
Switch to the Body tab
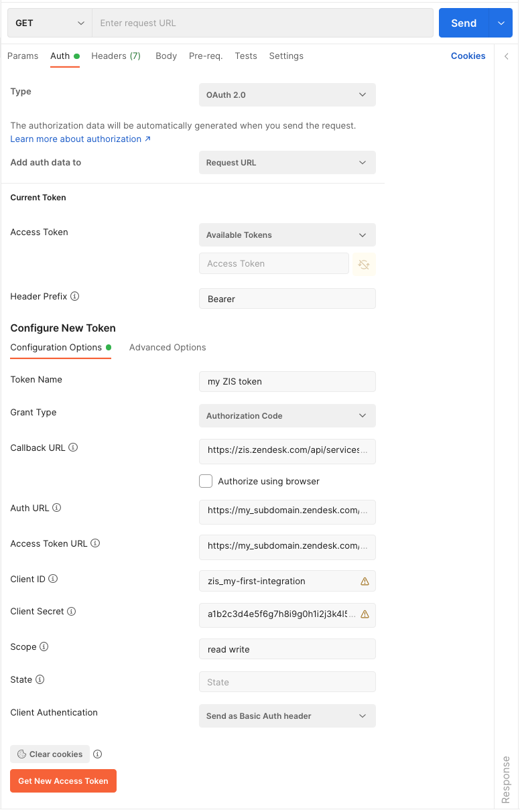[166, 56]
